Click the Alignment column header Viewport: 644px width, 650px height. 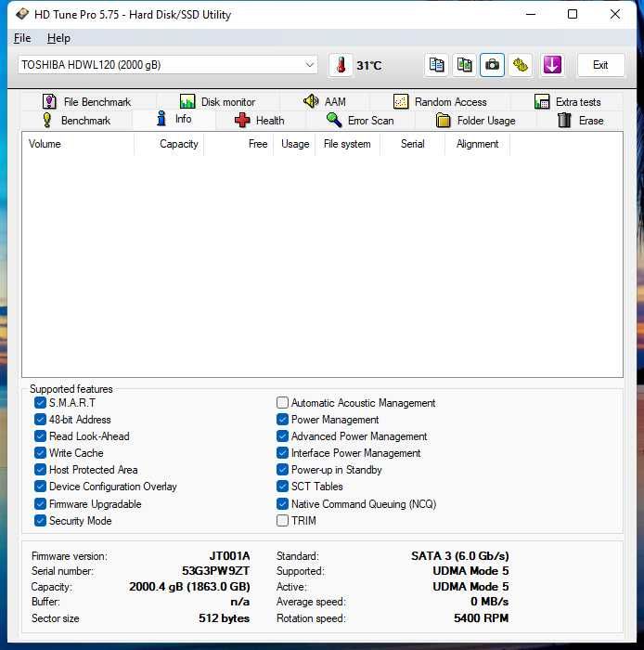click(x=477, y=144)
